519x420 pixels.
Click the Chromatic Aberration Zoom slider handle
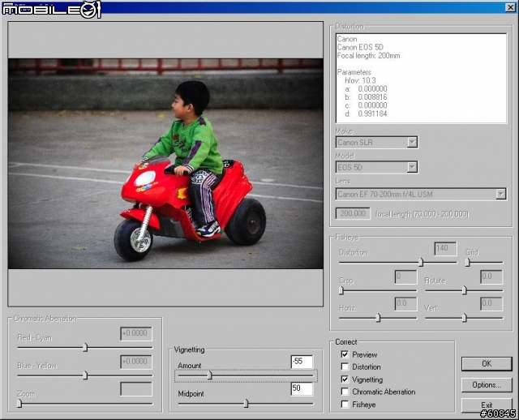click(x=19, y=404)
